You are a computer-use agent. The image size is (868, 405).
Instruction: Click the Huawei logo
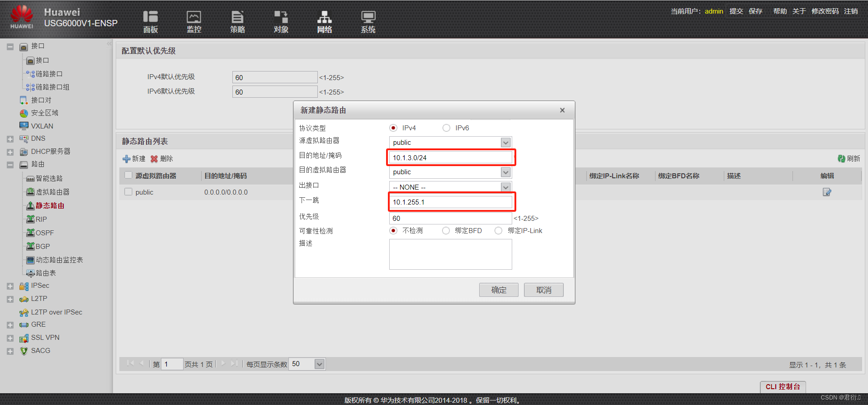click(x=22, y=17)
